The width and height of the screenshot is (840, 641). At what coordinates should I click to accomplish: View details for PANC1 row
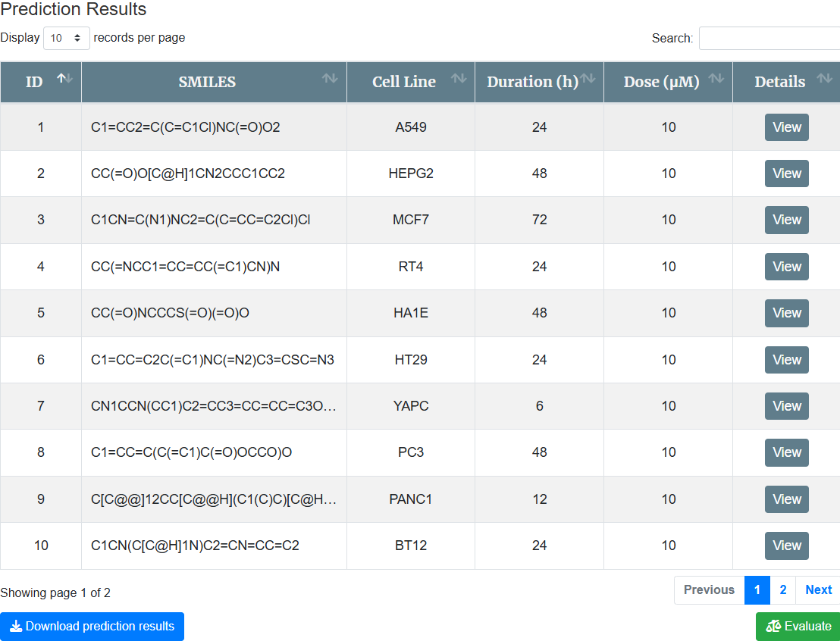click(786, 499)
